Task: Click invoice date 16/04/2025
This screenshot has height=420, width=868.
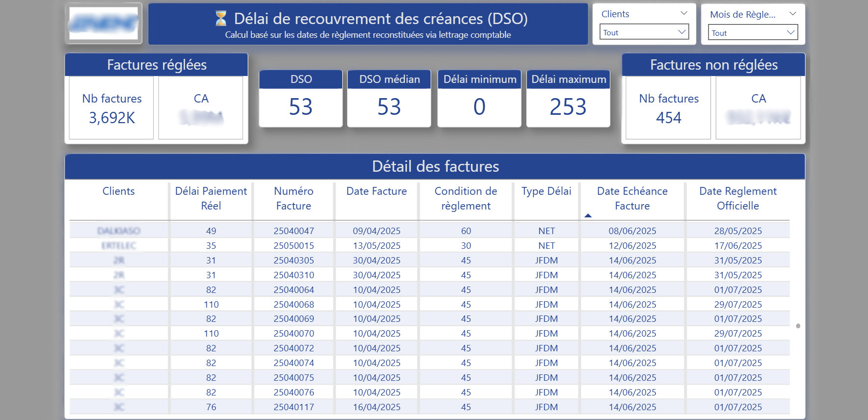Action: (377, 407)
